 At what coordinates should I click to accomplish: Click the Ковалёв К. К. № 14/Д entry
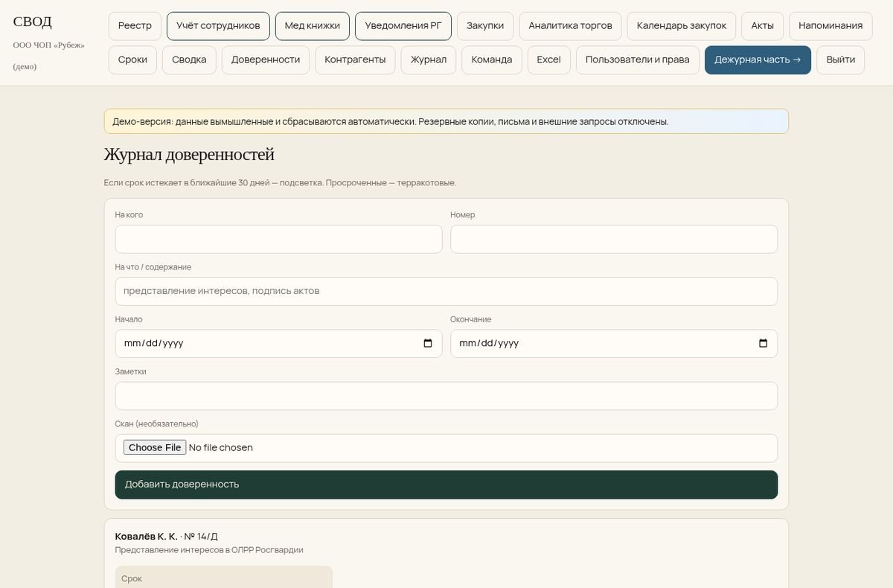coord(167,536)
